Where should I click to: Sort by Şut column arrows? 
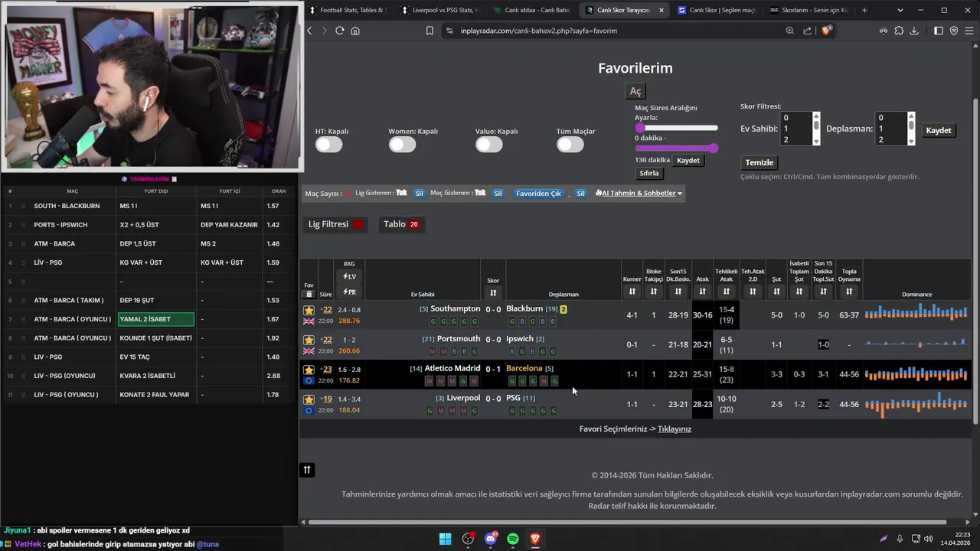click(776, 292)
